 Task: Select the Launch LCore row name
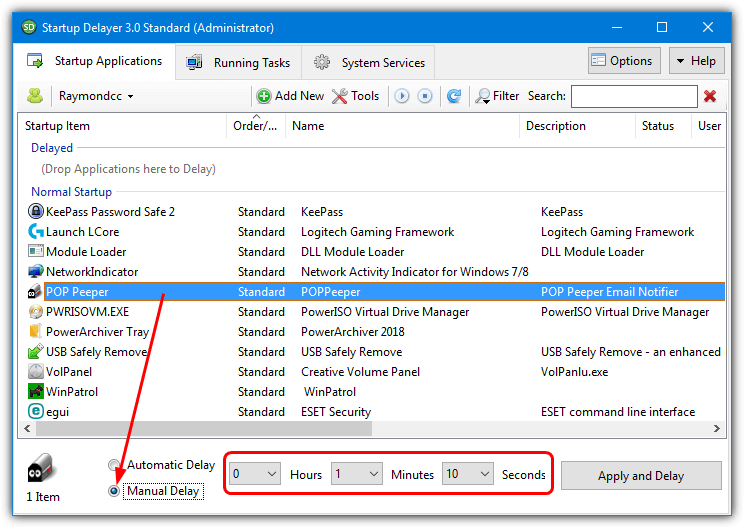[x=82, y=232]
